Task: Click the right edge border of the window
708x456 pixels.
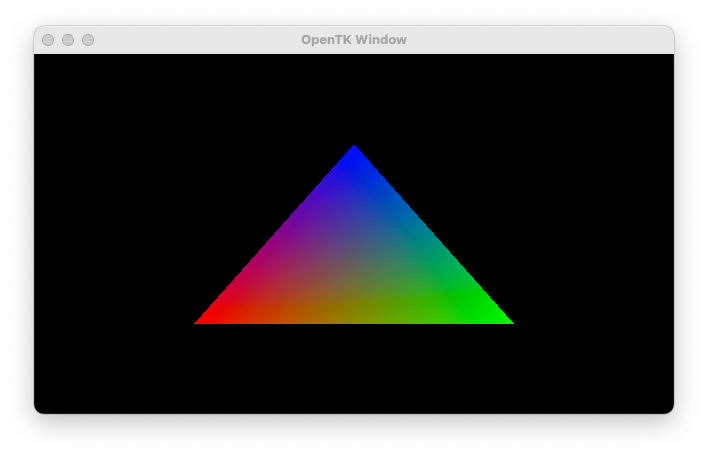Action: 673,230
